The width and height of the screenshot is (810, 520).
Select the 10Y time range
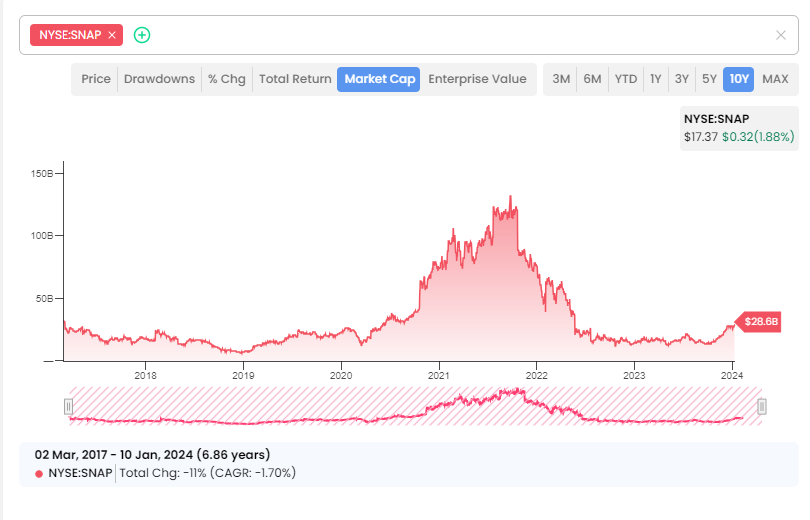(738, 79)
